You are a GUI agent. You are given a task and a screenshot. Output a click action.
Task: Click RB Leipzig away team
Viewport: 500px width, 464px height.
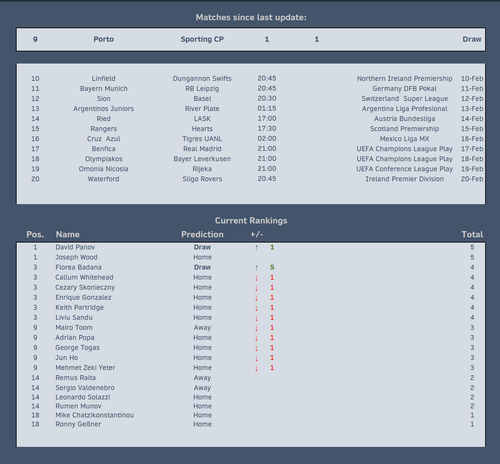click(202, 89)
